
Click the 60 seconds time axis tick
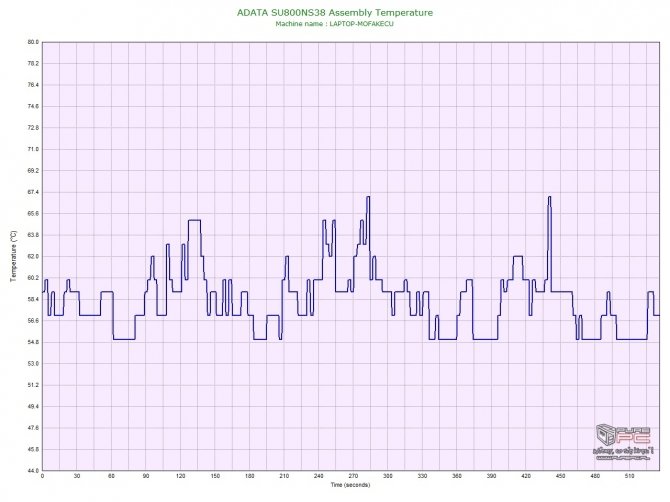112,476
